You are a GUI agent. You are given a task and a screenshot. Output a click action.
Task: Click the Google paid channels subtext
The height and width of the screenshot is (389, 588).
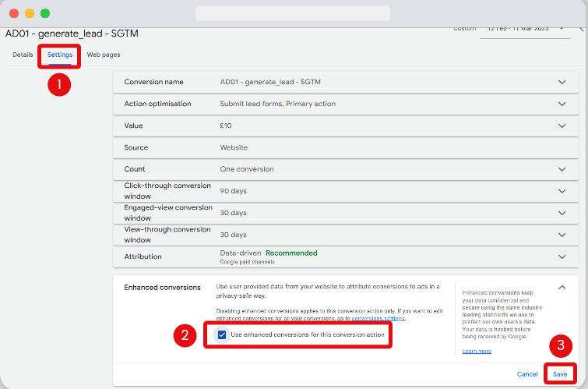tap(247, 262)
